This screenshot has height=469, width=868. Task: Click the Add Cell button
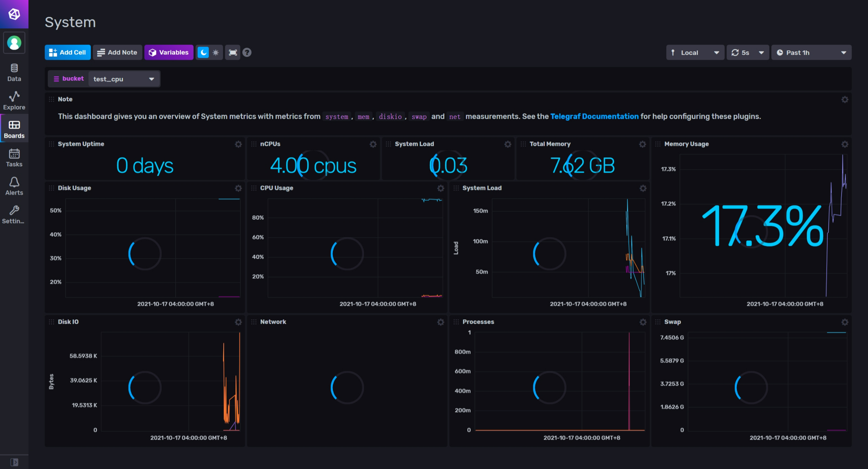(68, 52)
